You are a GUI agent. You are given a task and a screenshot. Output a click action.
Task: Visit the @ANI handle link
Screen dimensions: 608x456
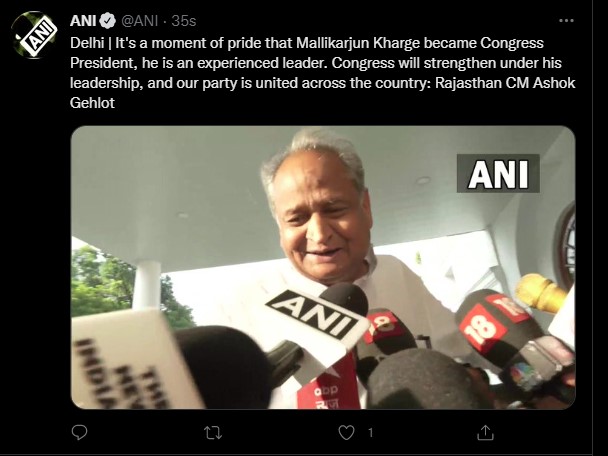pyautogui.click(x=140, y=21)
